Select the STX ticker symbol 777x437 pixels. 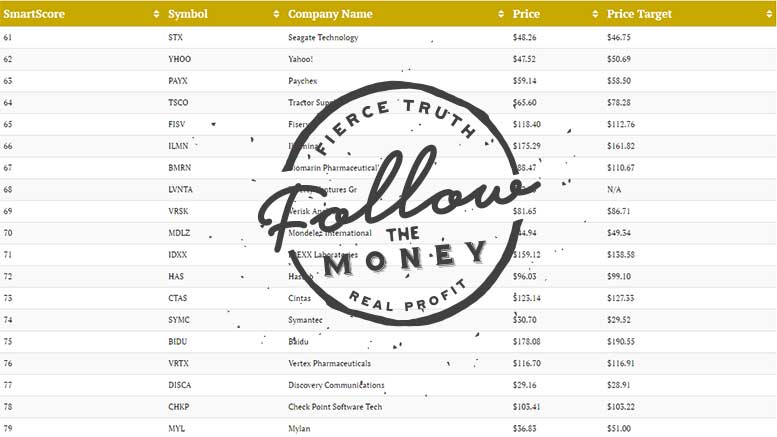(x=175, y=37)
